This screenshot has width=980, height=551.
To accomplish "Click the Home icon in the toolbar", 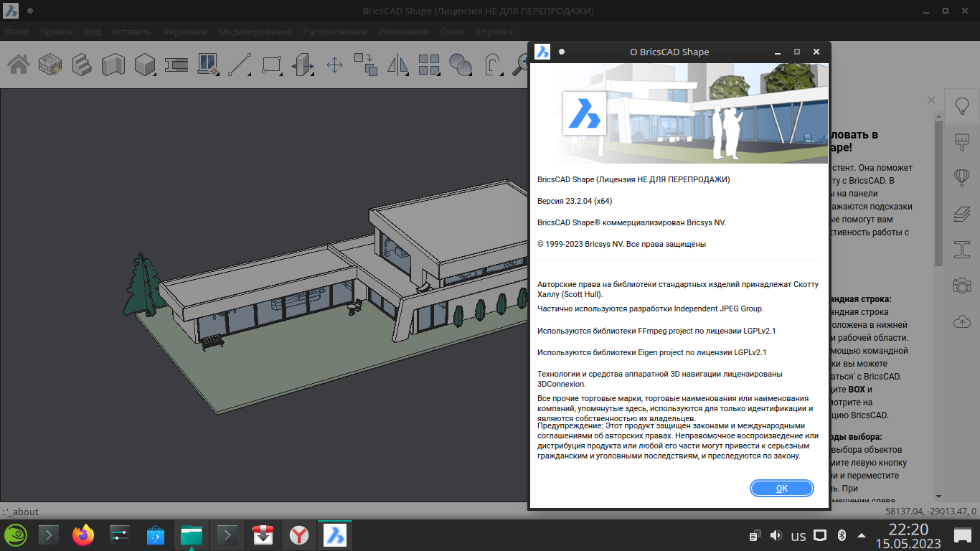I will point(18,65).
